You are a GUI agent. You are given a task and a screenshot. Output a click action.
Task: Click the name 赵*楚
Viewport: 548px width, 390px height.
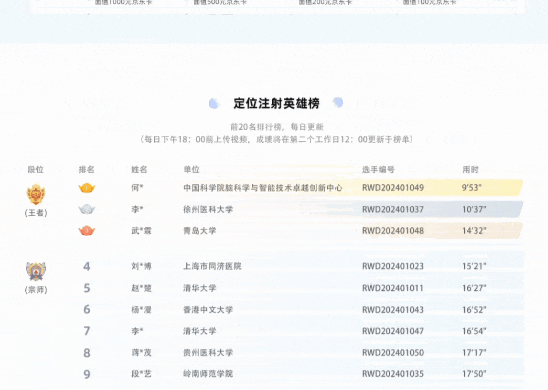(x=141, y=288)
